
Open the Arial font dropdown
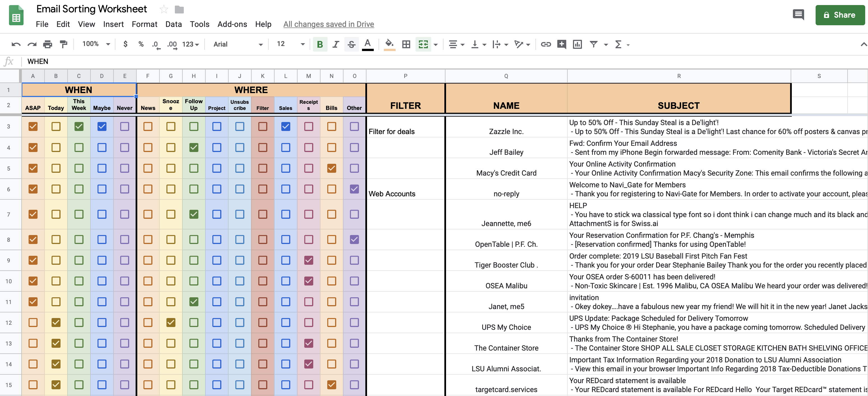pos(238,44)
